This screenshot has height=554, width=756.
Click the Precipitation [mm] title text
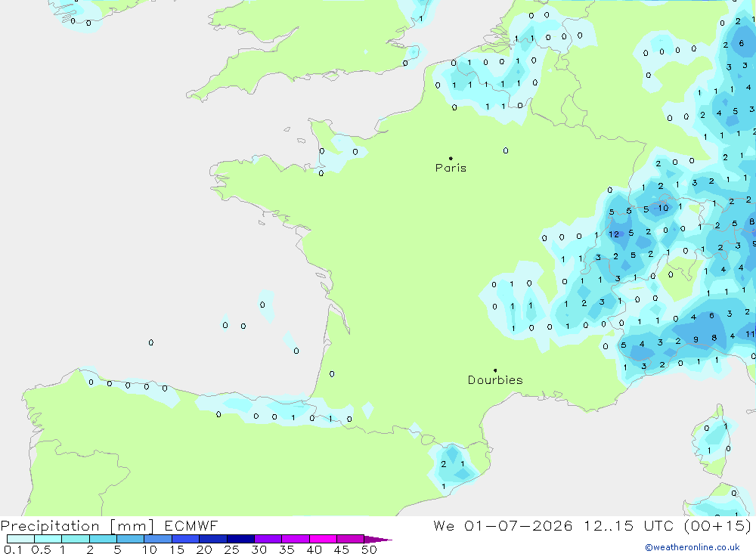coord(77,525)
